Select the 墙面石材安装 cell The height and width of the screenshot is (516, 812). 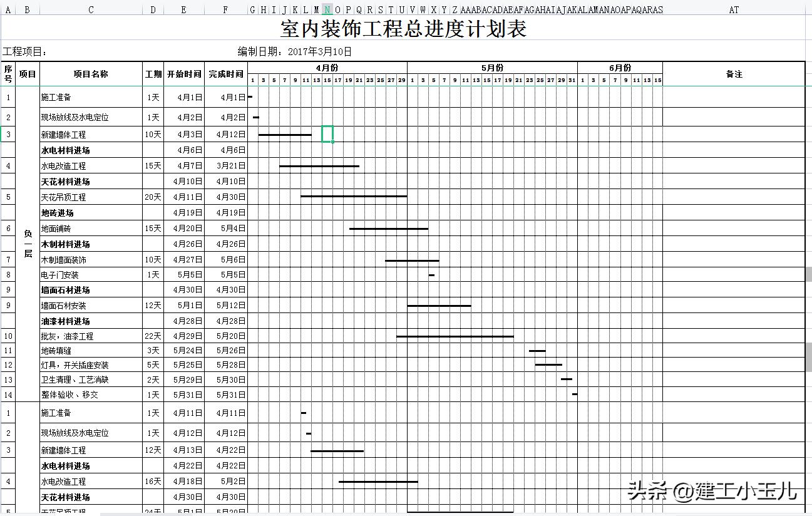tap(91, 306)
